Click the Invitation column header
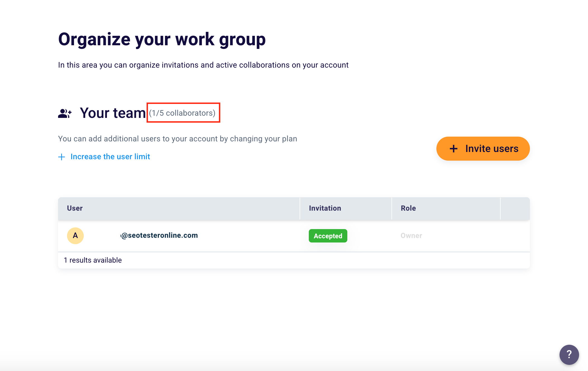Image resolution: width=588 pixels, height=371 pixels. pos(325,208)
